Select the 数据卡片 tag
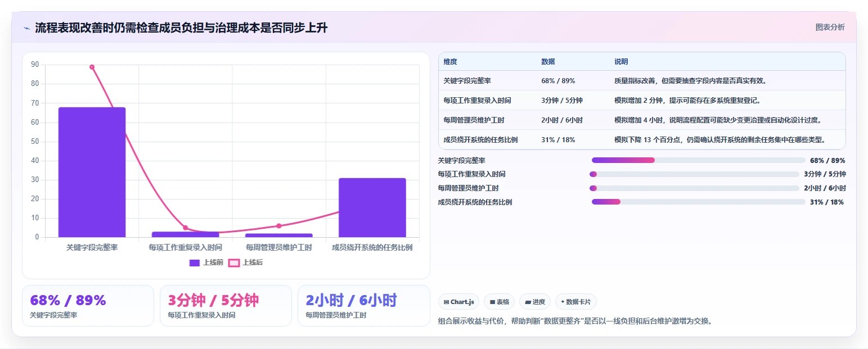 [576, 302]
